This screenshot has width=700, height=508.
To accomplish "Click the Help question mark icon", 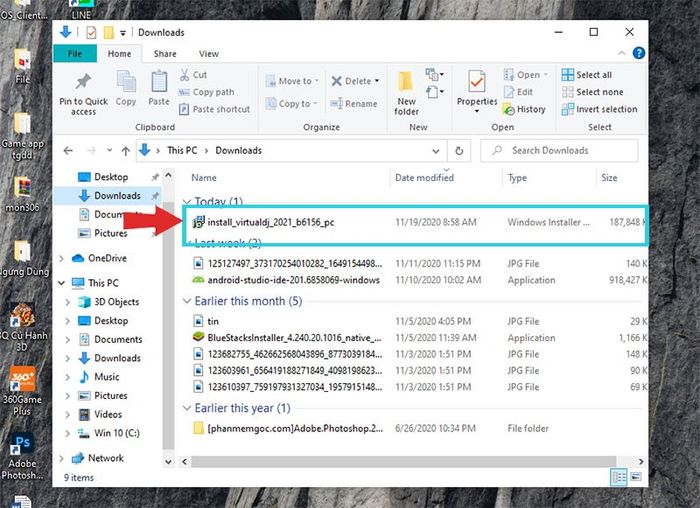I will [638, 53].
